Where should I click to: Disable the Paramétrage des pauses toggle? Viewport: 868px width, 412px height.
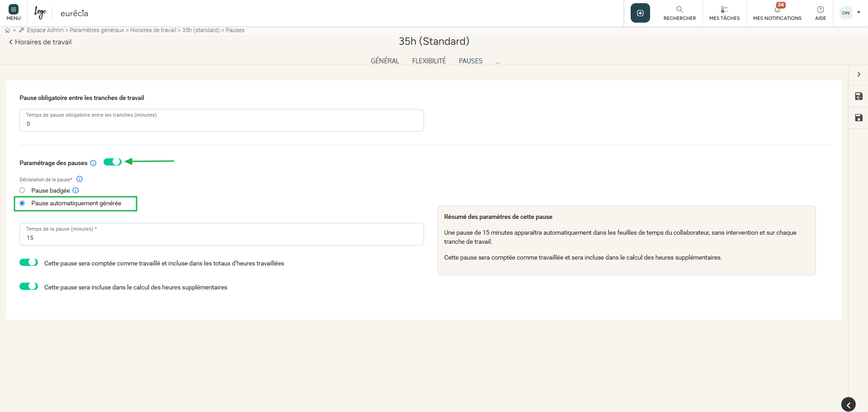point(113,162)
